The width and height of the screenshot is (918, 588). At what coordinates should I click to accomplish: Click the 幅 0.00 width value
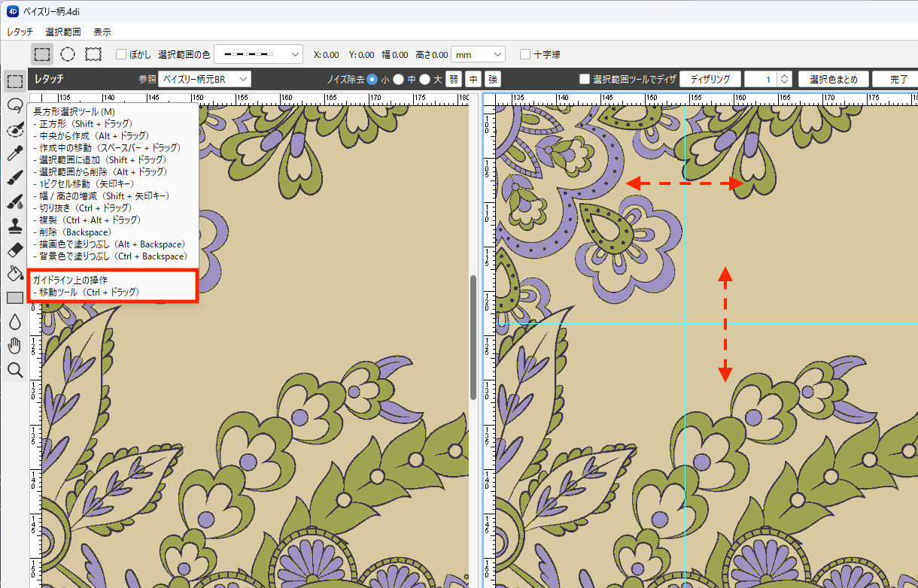click(x=394, y=54)
